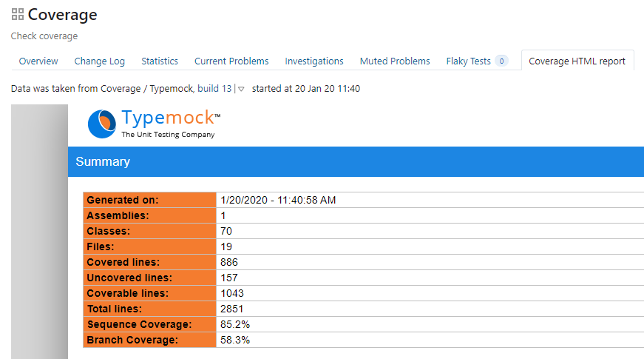This screenshot has width=644, height=359.
Task: Click the Generated on date value
Action: 278,200
